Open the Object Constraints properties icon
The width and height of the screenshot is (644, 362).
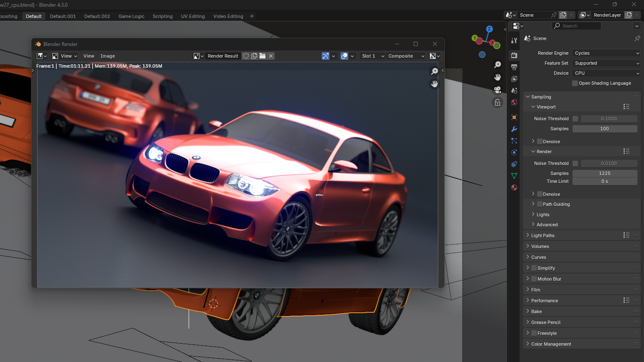(514, 164)
